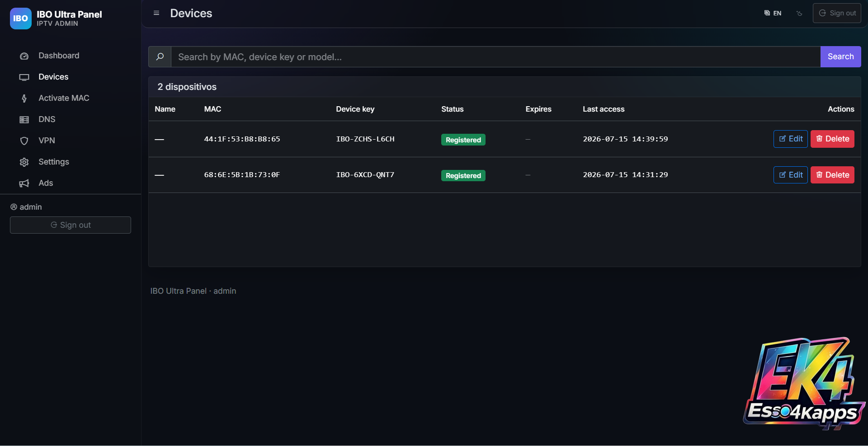Edit device 44:1F:53:B8:B8:65
868x446 pixels.
pyautogui.click(x=790, y=139)
